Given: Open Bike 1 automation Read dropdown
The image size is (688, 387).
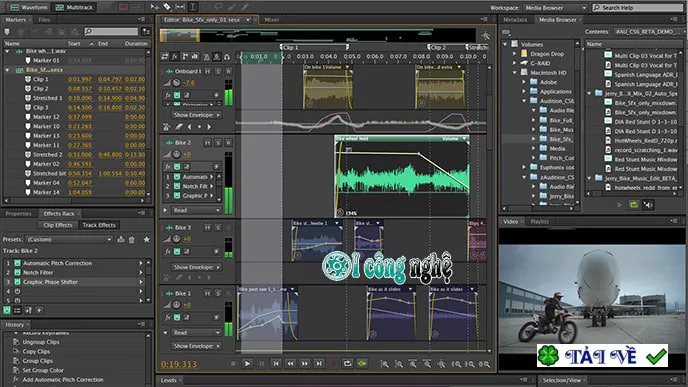Looking at the screenshot, I should [196, 333].
